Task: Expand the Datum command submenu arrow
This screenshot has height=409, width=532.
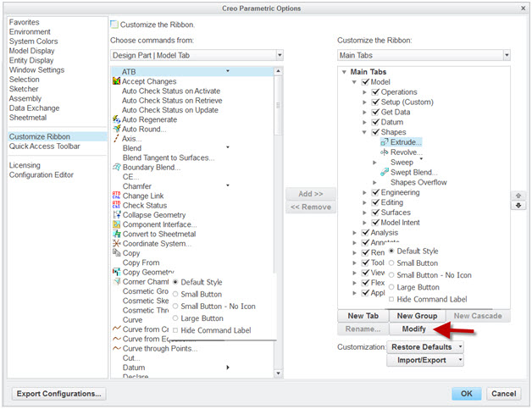Action: click(228, 368)
